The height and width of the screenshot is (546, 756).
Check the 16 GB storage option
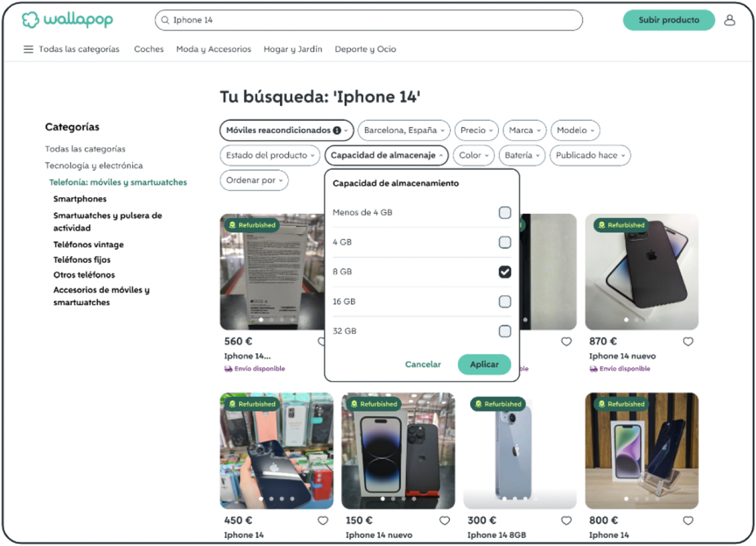click(504, 302)
